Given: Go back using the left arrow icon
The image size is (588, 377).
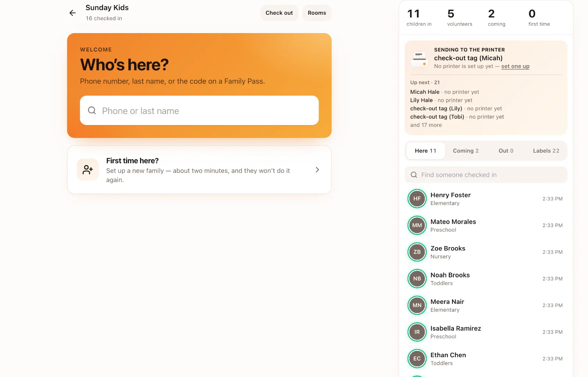Looking at the screenshot, I should tap(73, 13).
